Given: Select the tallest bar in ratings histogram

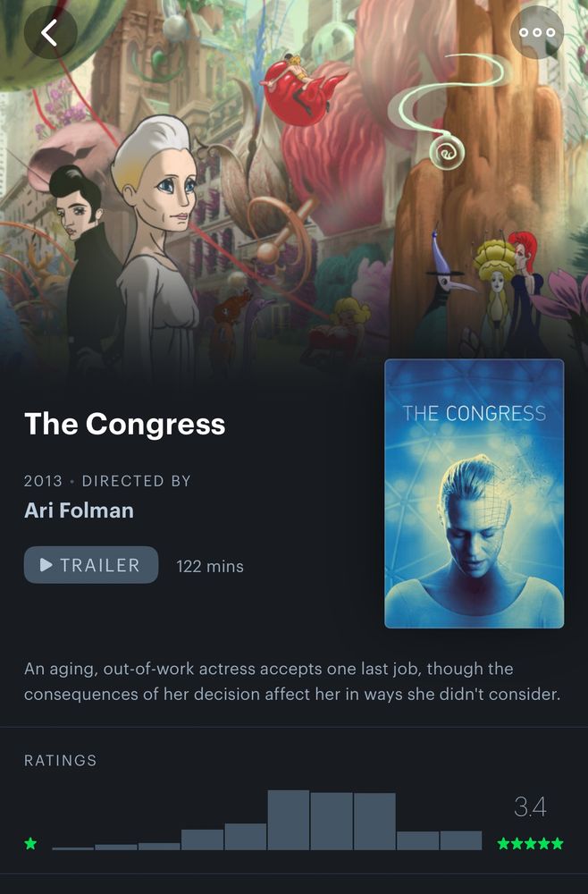Looking at the screenshot, I should 289,820.
